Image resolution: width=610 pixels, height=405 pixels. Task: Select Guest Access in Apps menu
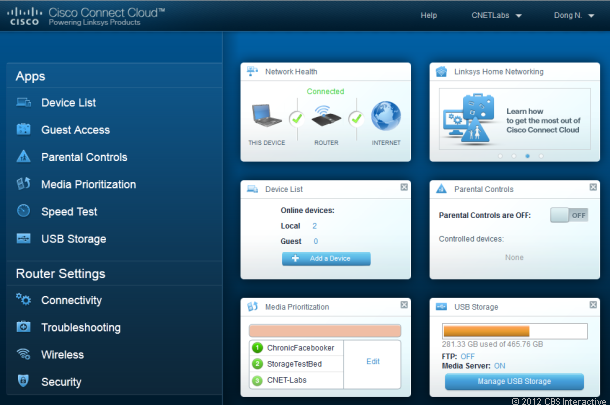(75, 130)
